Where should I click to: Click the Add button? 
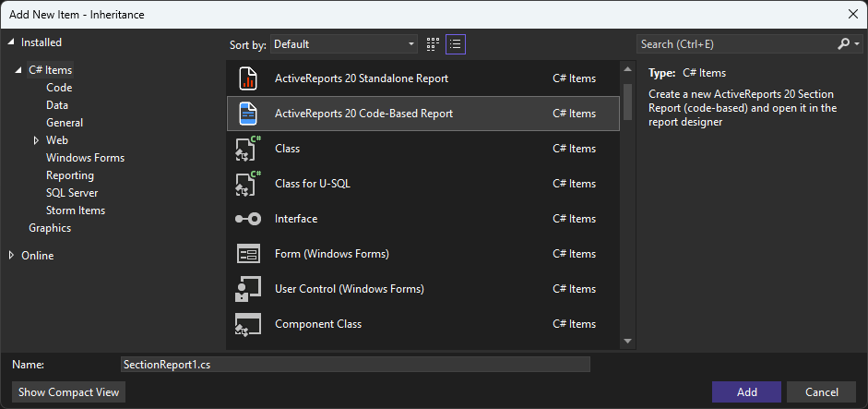click(x=746, y=391)
